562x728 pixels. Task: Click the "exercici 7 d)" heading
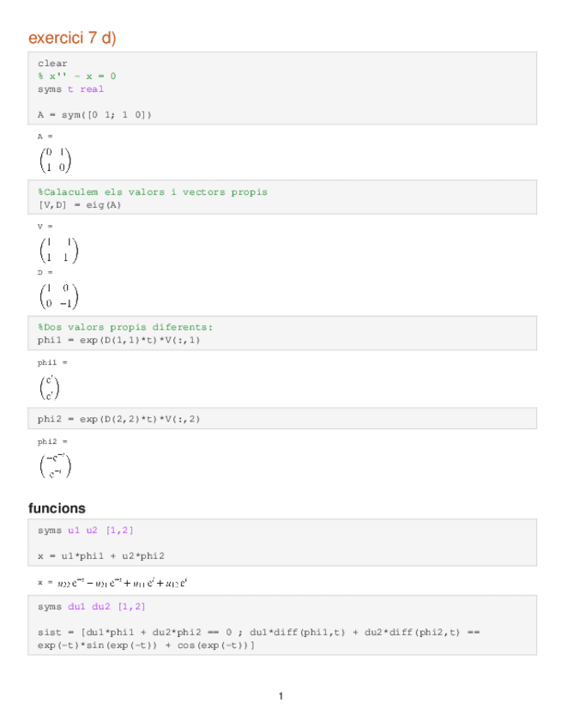[72, 38]
